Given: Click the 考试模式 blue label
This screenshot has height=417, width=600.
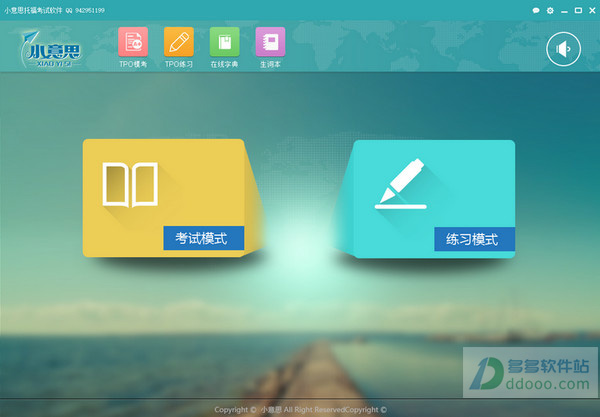Looking at the screenshot, I should (x=204, y=238).
